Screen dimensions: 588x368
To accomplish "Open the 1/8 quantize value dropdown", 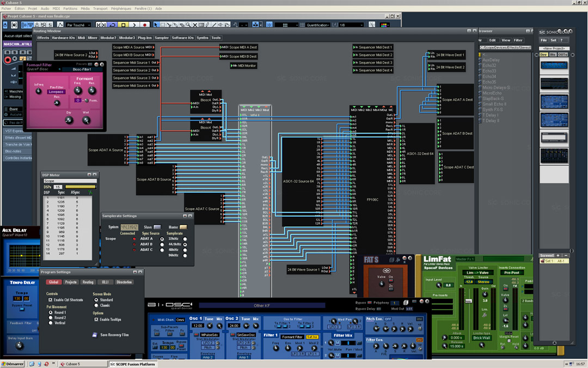I will tap(351, 25).
